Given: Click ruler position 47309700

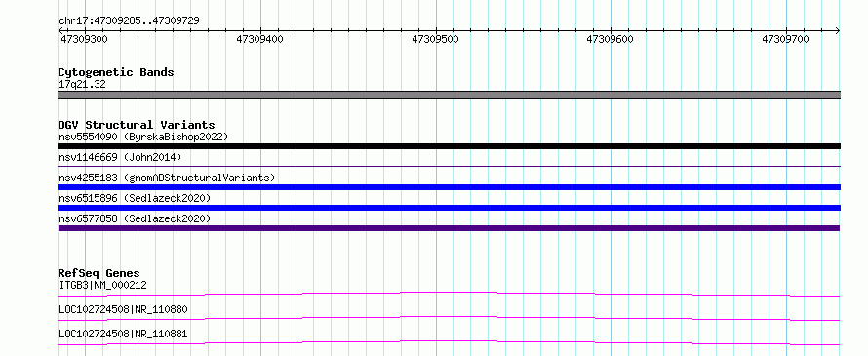Looking at the screenshot, I should (785, 39).
